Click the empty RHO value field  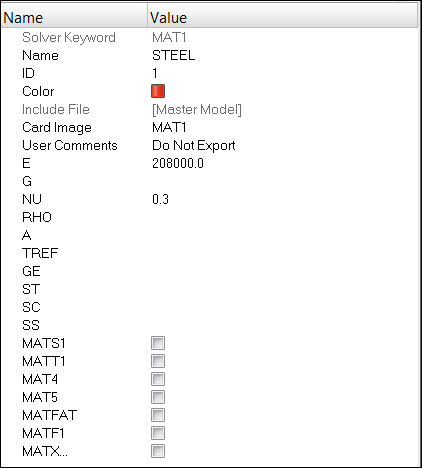pyautogui.click(x=283, y=217)
